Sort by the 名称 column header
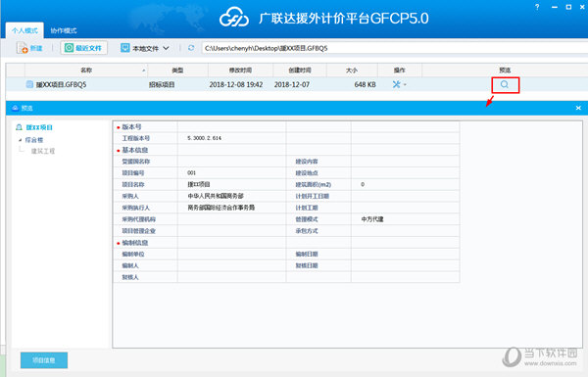 pyautogui.click(x=86, y=71)
